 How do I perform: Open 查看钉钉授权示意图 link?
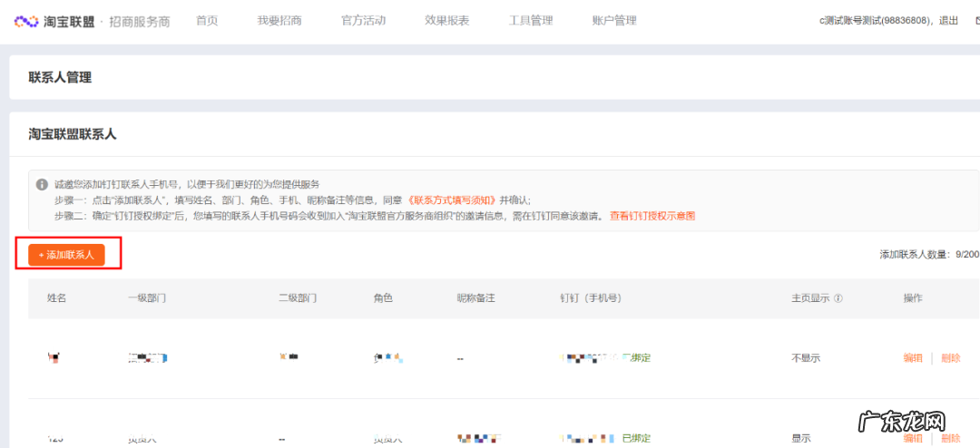652,216
